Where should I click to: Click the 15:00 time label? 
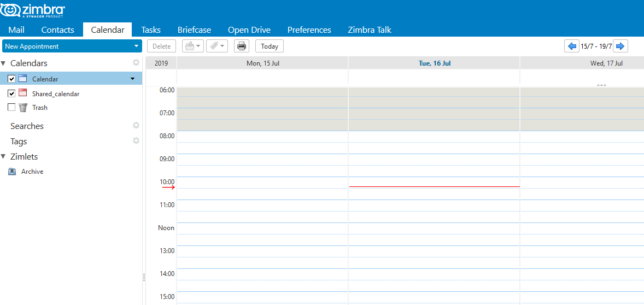point(167,297)
